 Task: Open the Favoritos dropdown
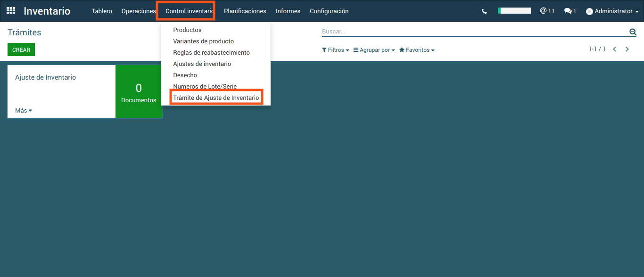tap(417, 50)
